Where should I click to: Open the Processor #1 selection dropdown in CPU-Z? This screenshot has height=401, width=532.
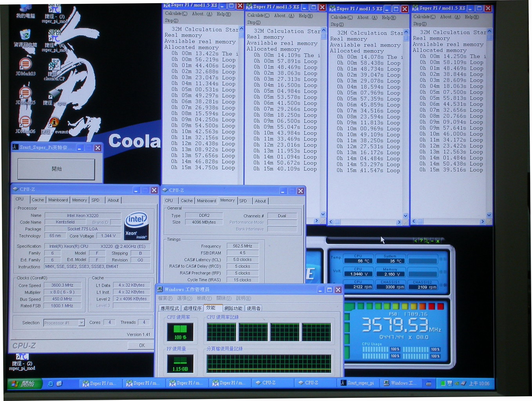(x=81, y=323)
